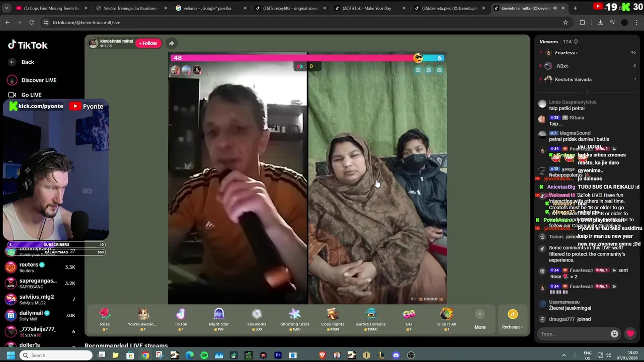644x362 pixels.
Task: Open Windows Start menu
Action: pos(11,355)
